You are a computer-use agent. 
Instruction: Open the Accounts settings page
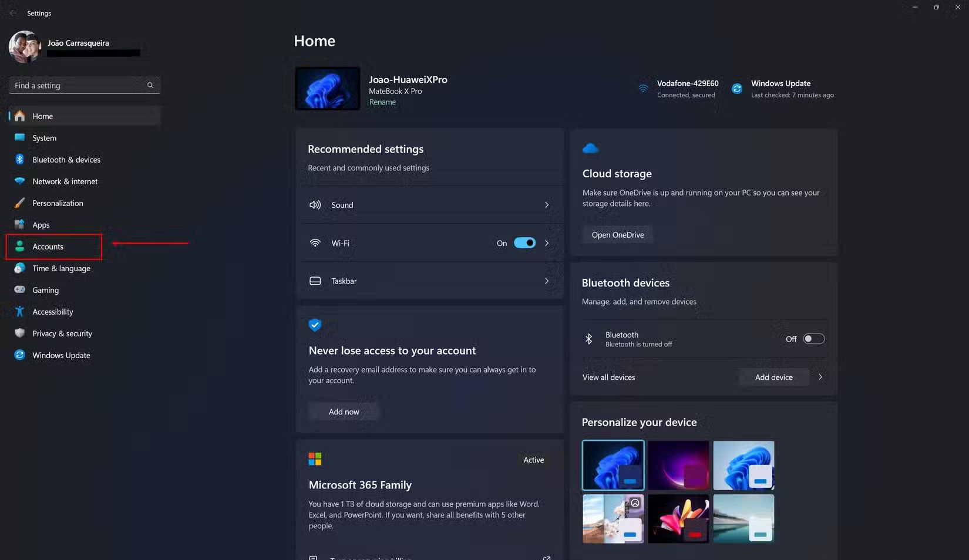(48, 247)
